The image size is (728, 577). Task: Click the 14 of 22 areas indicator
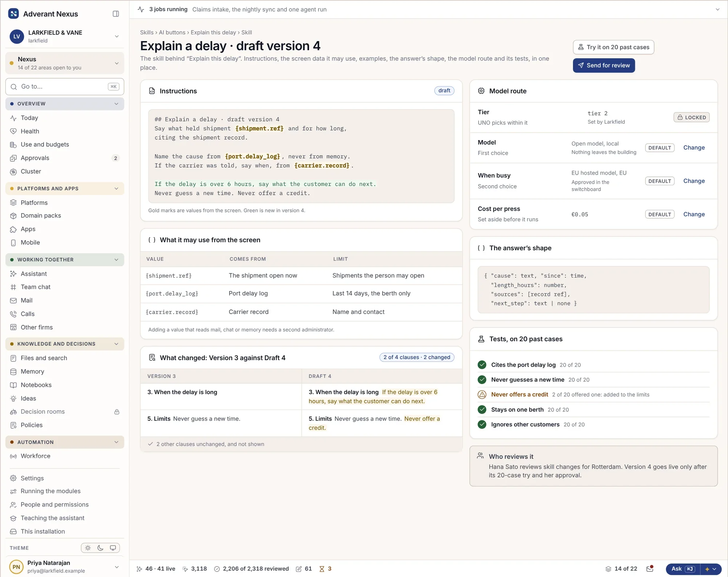tap(621, 569)
